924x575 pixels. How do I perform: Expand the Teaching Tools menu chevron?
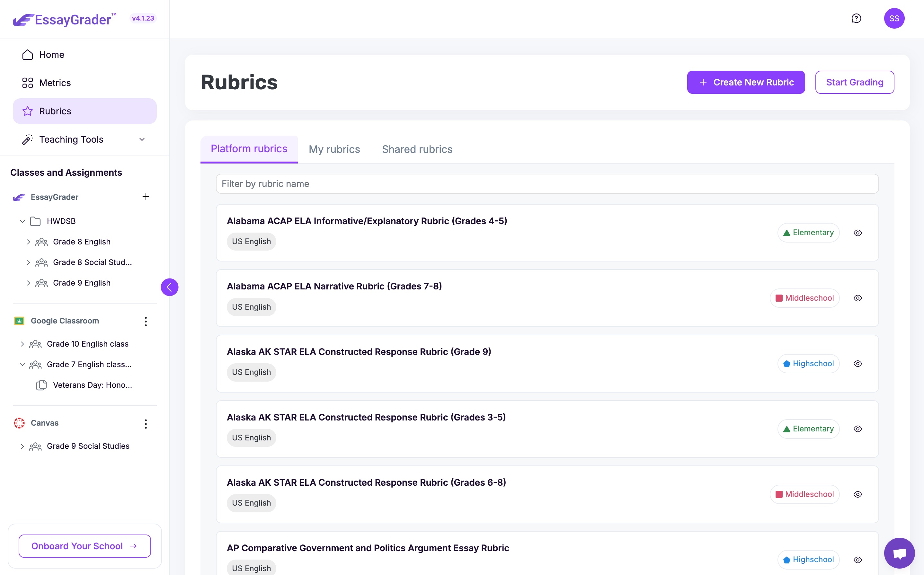click(142, 139)
